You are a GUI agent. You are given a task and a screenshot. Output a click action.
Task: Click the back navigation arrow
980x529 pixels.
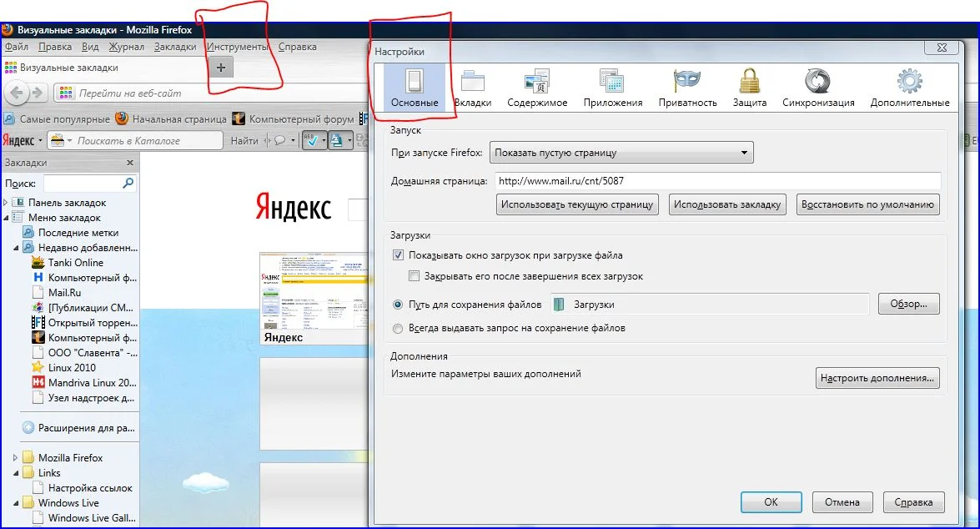tap(17, 93)
